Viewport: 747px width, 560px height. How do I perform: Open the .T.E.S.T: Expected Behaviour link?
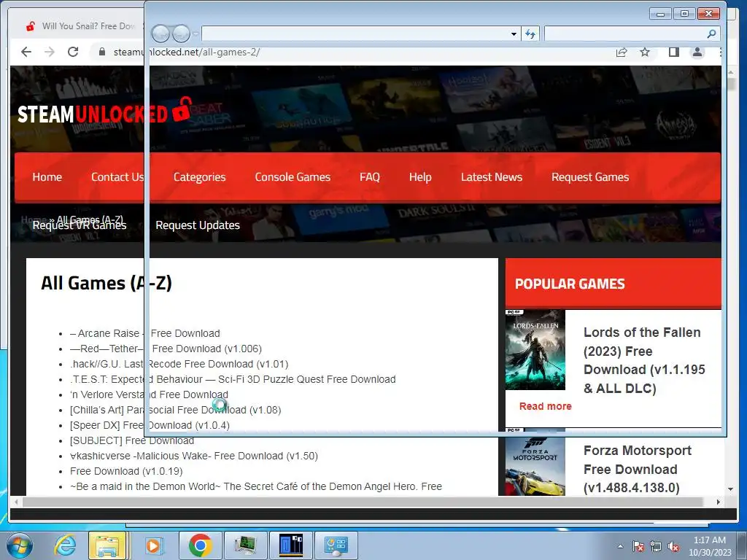[233, 379]
